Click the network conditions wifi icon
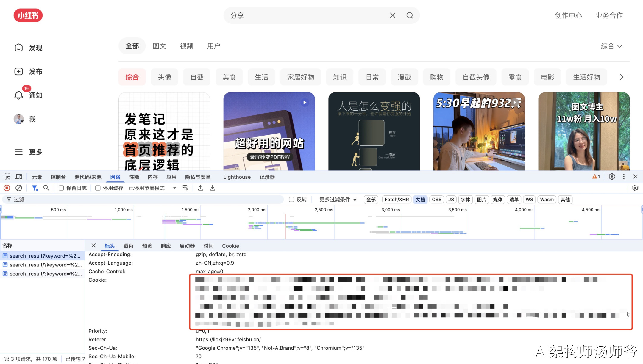This screenshot has height=364, width=643. (x=185, y=188)
